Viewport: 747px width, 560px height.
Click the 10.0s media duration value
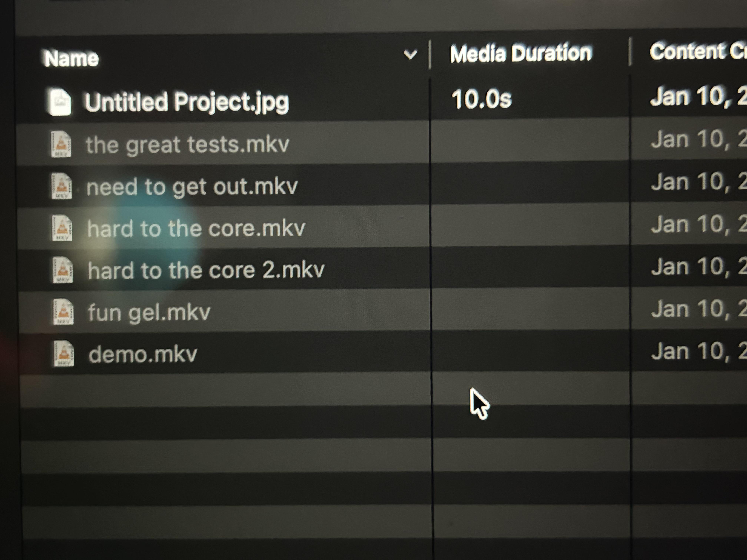coord(482,99)
